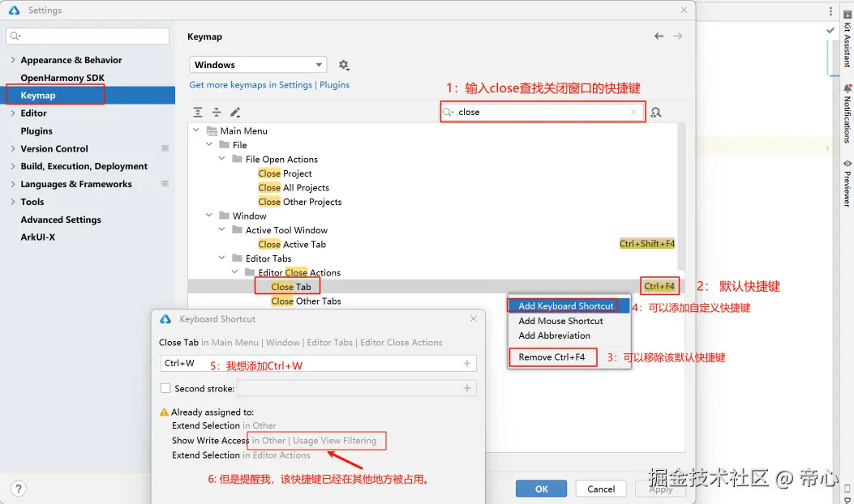Image resolution: width=854 pixels, height=504 pixels.
Task: Click the plus icon in Second stroke field
Action: [x=467, y=388]
